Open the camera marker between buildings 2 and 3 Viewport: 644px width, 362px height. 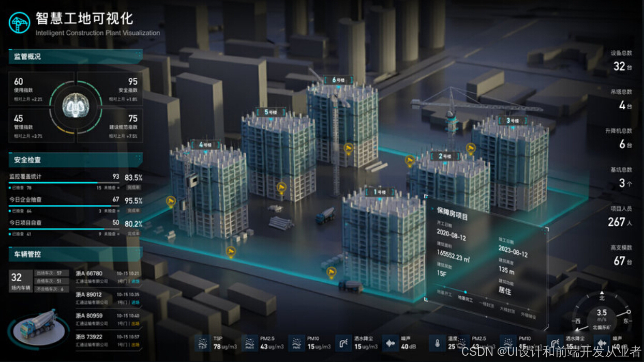click(471, 149)
